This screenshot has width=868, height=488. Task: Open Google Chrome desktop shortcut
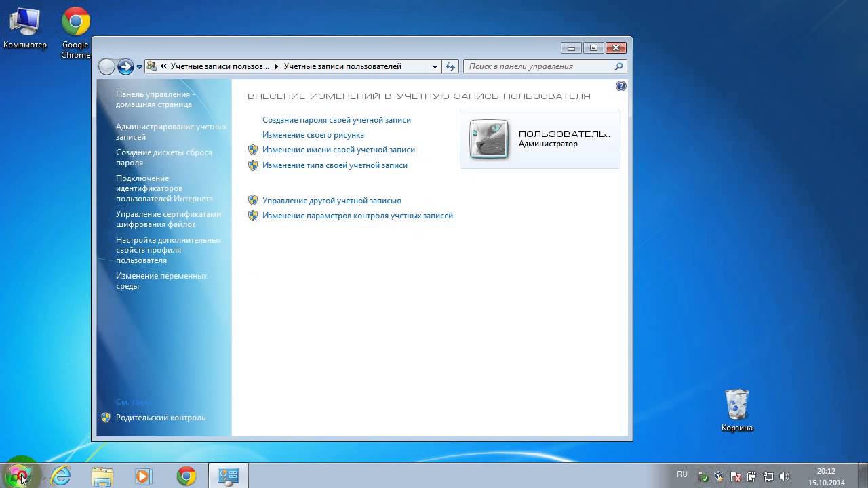(76, 33)
